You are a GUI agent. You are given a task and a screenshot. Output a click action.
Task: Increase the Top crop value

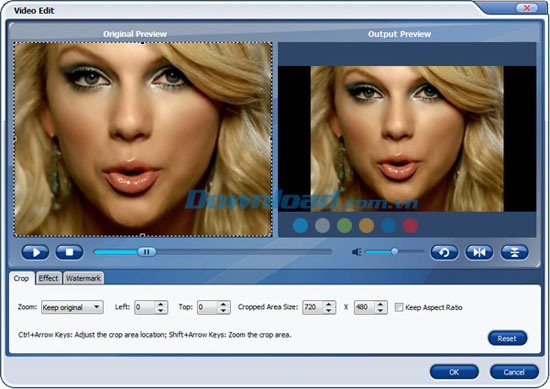coord(223,304)
